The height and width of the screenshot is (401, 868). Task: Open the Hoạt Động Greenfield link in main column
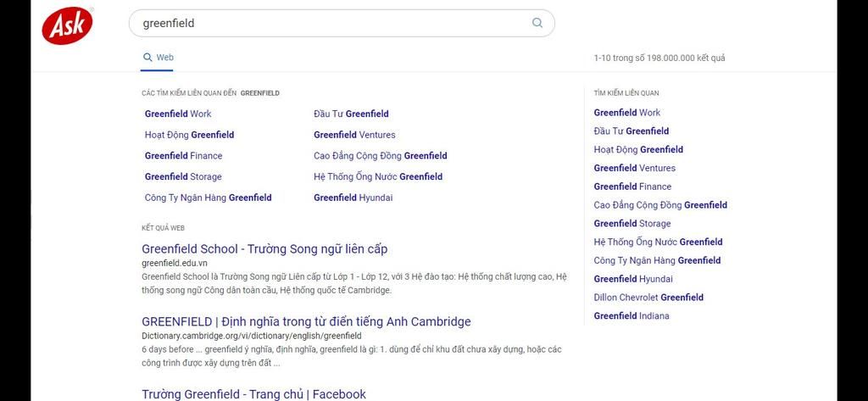coord(189,135)
